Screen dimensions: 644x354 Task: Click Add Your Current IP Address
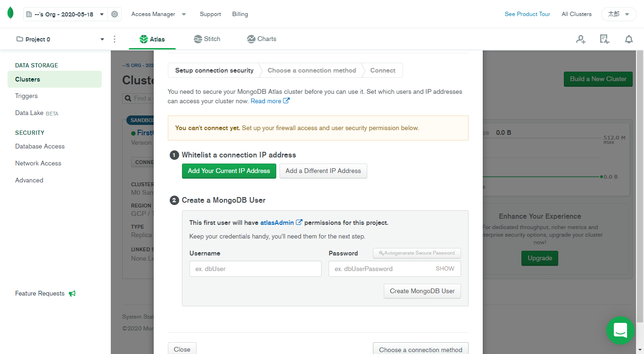[x=229, y=171]
